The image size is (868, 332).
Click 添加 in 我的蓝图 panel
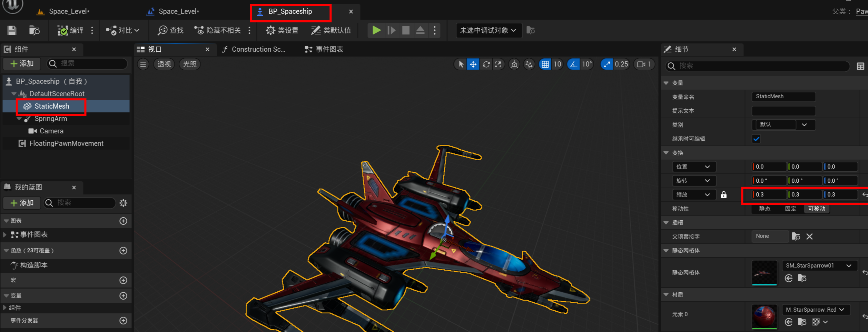(22, 203)
